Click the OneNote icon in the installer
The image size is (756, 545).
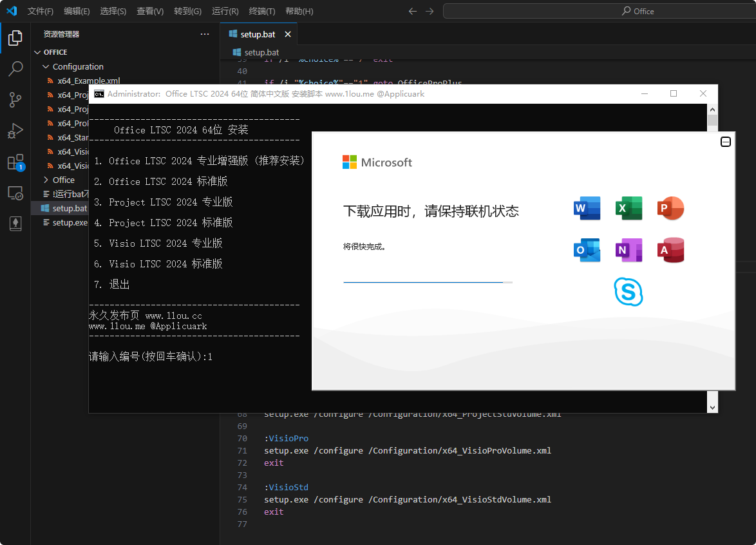pos(628,250)
